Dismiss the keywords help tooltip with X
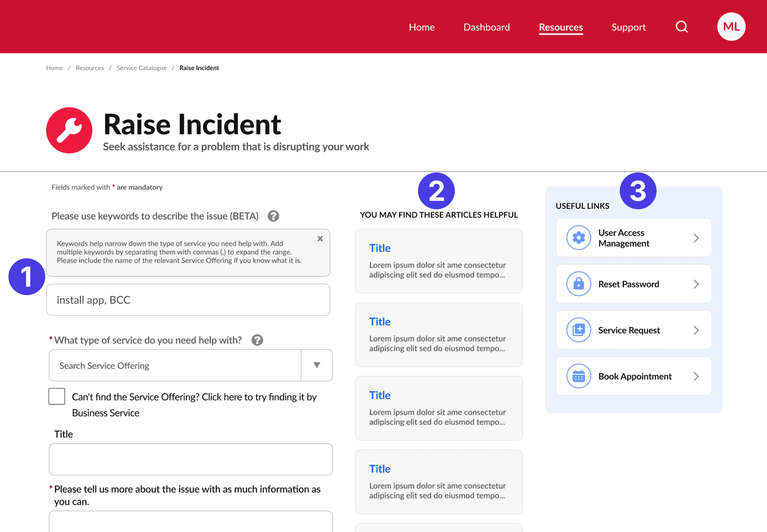This screenshot has height=532, width=767. 320,239
